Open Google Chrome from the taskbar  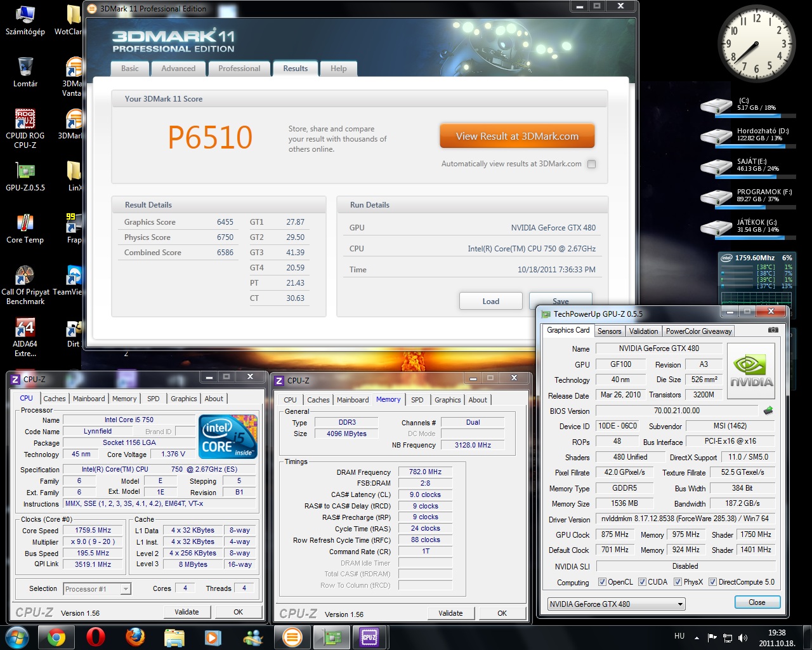point(56,637)
